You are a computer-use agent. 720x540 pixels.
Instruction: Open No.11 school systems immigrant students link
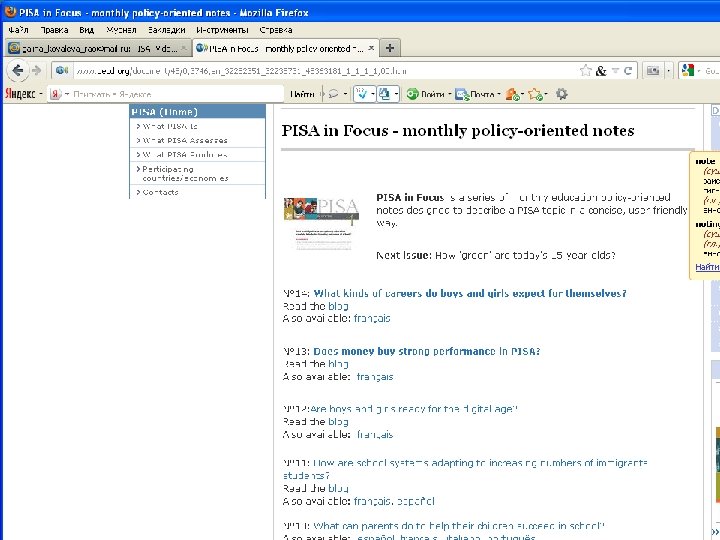(x=466, y=469)
